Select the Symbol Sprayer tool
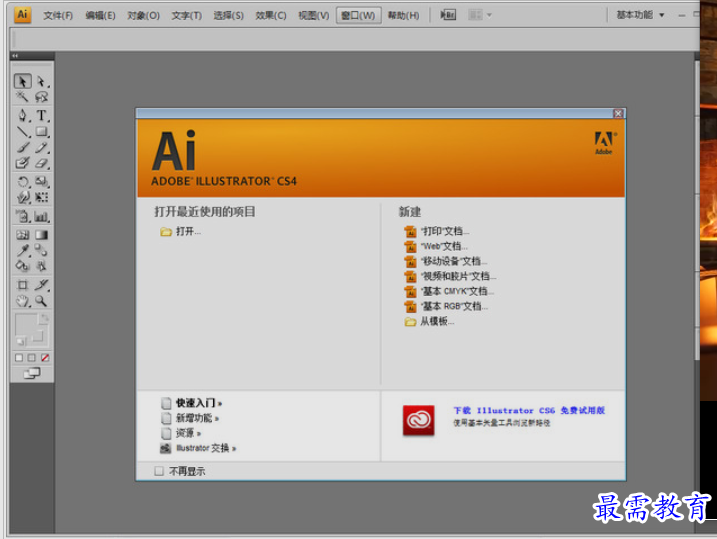 click(x=22, y=216)
